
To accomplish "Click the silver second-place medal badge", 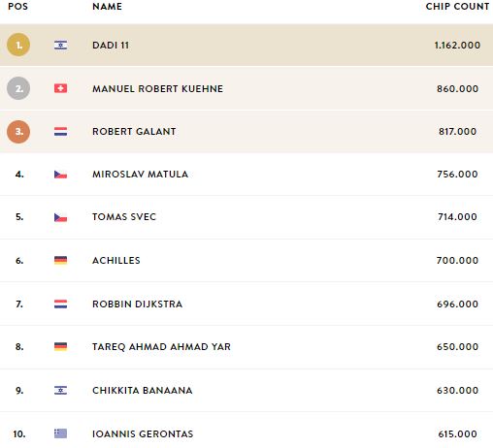I will point(18,88).
